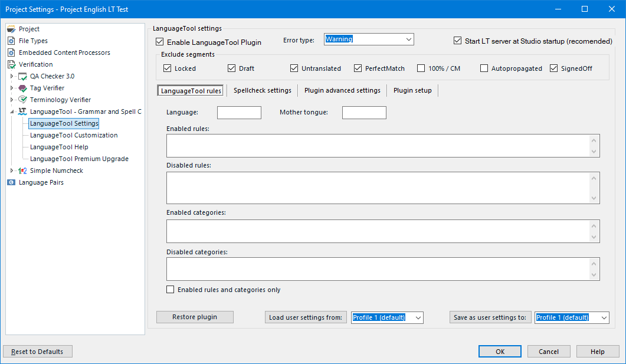This screenshot has width=626, height=364.
Task: Switch to Spellcheck settings tab
Action: click(262, 90)
